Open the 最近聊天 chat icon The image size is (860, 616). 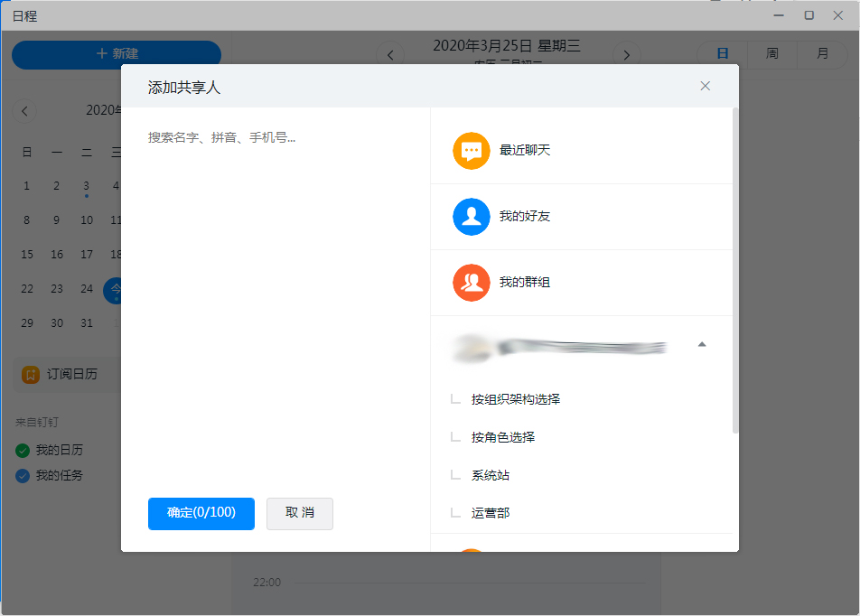point(471,151)
